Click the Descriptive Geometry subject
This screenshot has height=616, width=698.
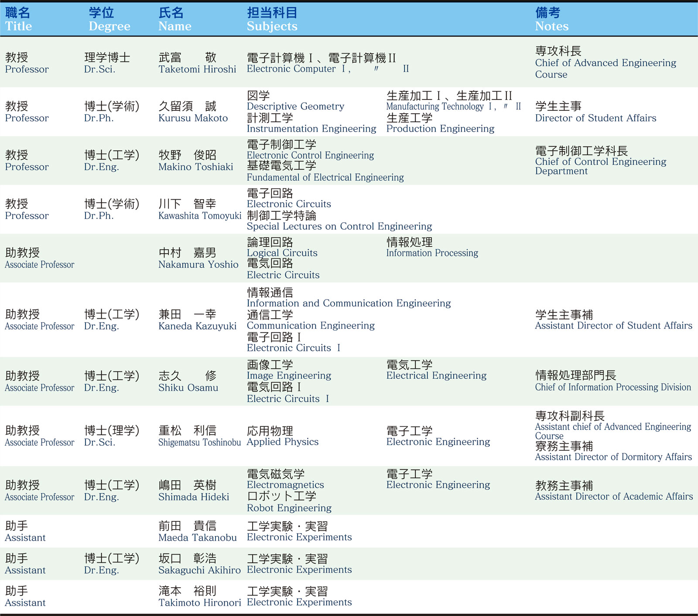click(295, 106)
